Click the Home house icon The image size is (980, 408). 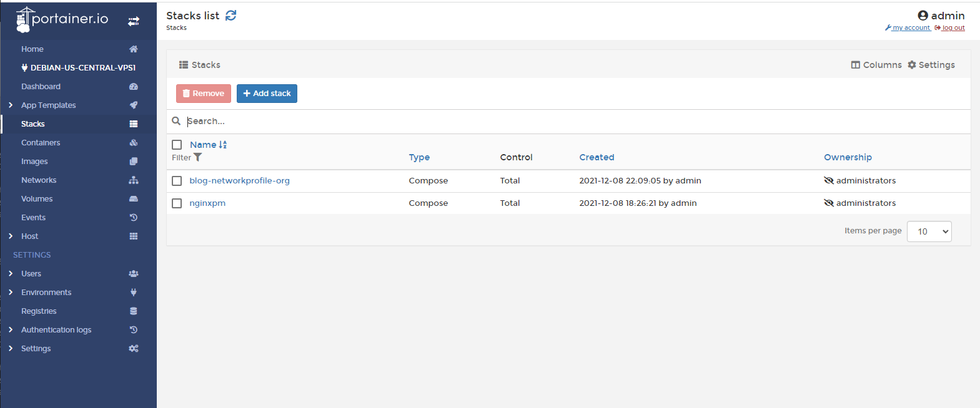(x=134, y=49)
